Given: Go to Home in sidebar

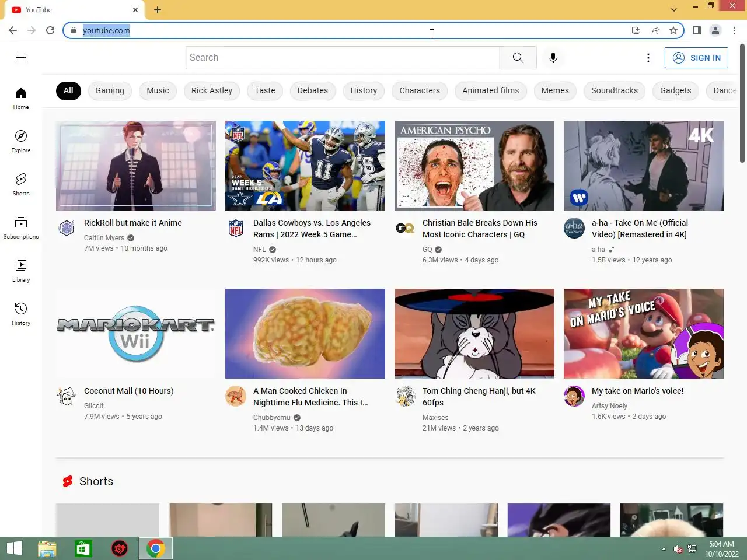Looking at the screenshot, I should tap(21, 98).
